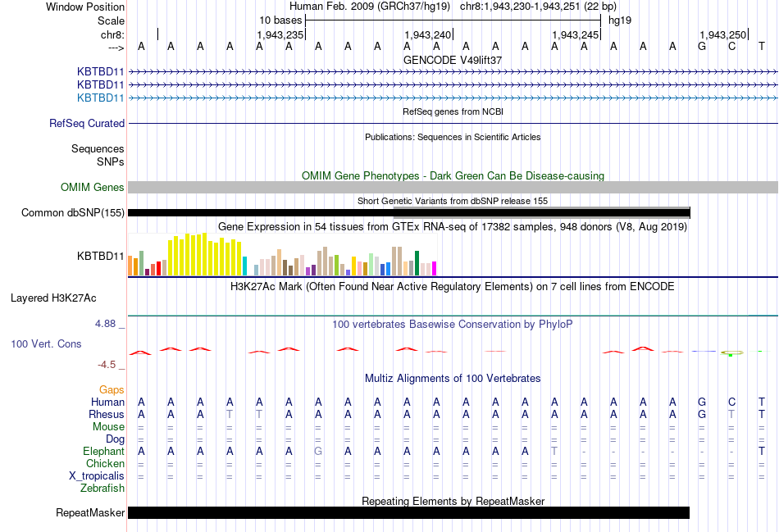Screen dimensions: 779x532
Task: Open the 100 vertebrates PhyloP conservation title
Action: (453, 325)
